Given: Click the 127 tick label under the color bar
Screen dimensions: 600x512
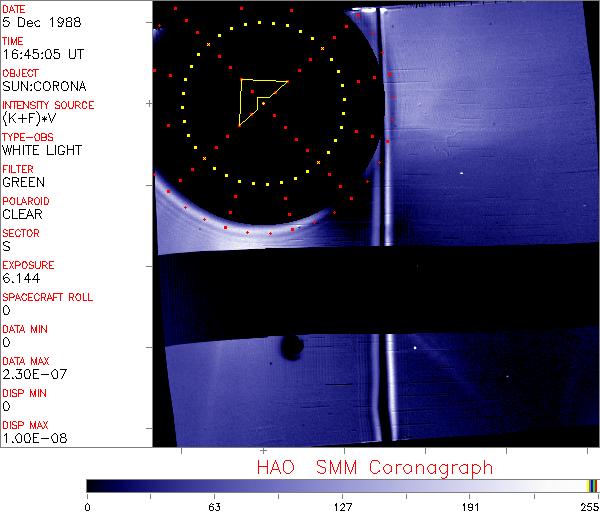Looking at the screenshot, I should (x=343, y=505).
